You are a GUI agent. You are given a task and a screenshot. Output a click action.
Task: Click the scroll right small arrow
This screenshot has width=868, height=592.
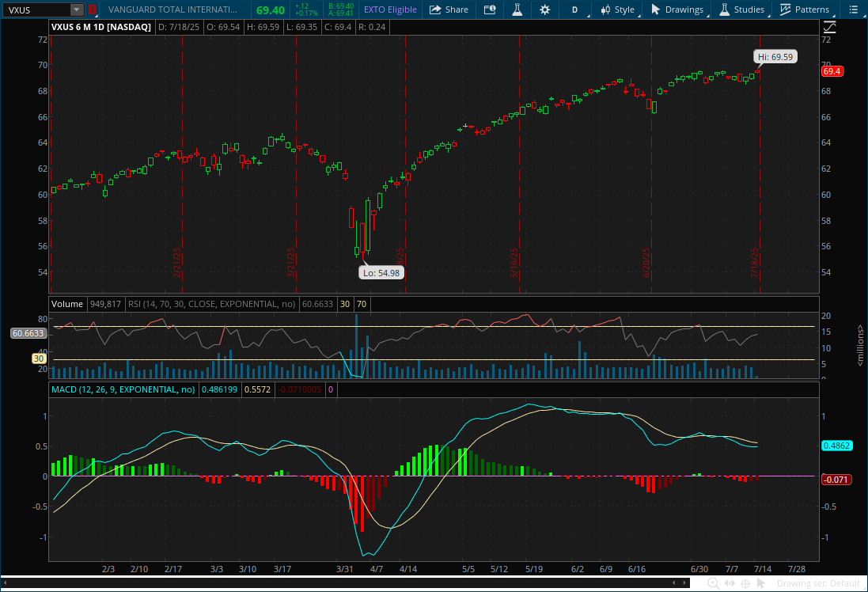pos(684,583)
